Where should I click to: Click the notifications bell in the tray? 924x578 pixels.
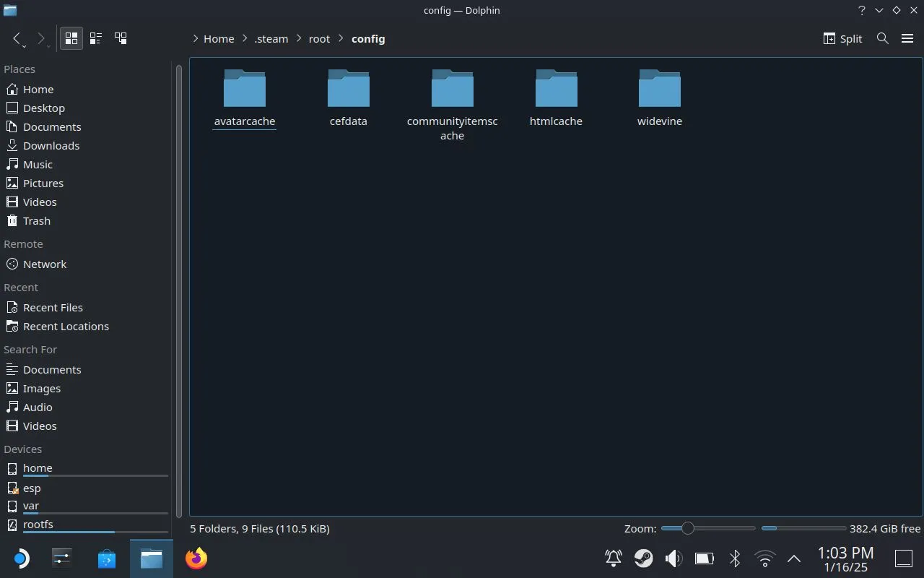click(x=613, y=558)
